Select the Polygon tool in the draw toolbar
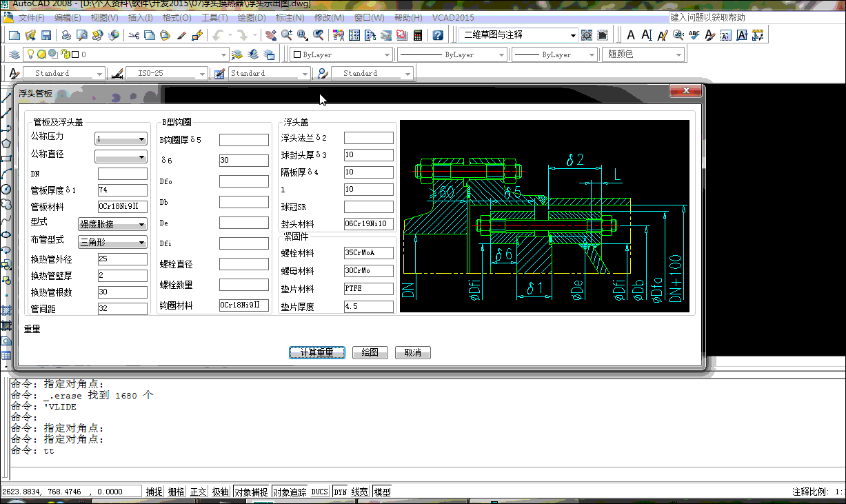Viewport: 846px width, 504px height. click(6, 143)
